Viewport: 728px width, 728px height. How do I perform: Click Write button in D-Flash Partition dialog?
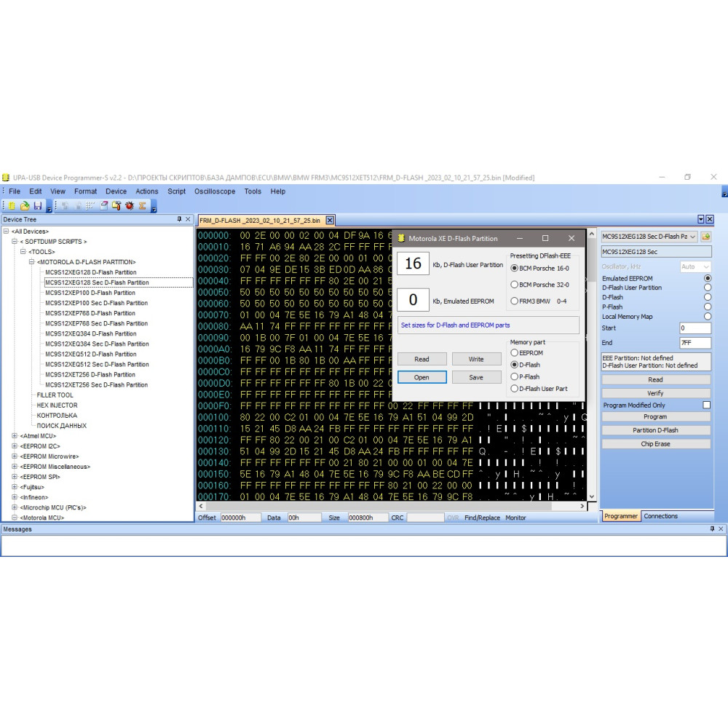(476, 359)
